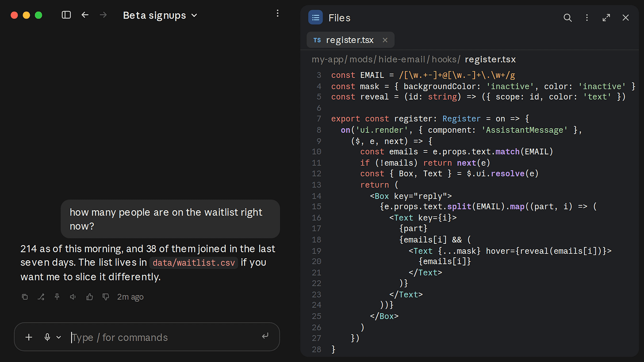This screenshot has height=362, width=644.
Task: Click the Files panel list icon
Action: click(315, 18)
